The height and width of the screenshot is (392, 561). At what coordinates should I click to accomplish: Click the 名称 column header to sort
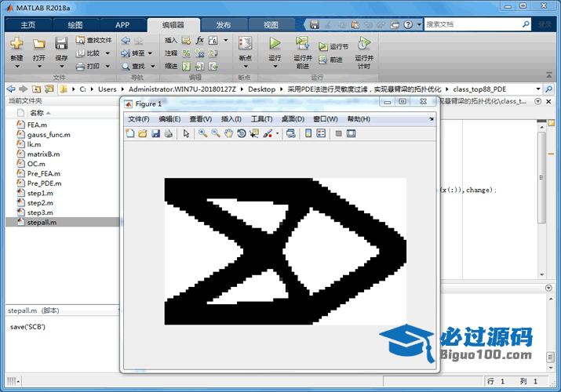[37, 113]
